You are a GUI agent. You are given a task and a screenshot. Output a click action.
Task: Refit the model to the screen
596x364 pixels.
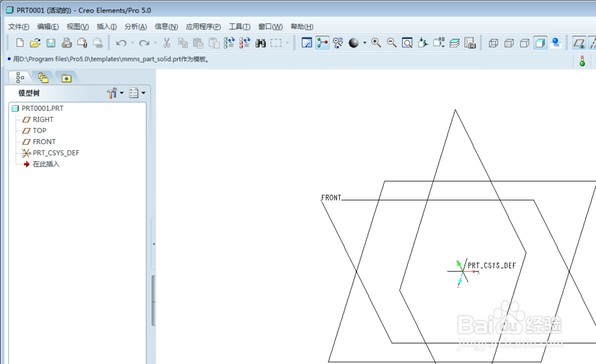click(x=408, y=43)
